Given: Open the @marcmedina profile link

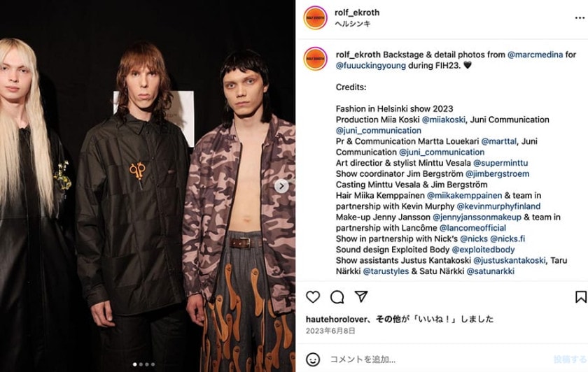Looking at the screenshot, I should click(535, 55).
